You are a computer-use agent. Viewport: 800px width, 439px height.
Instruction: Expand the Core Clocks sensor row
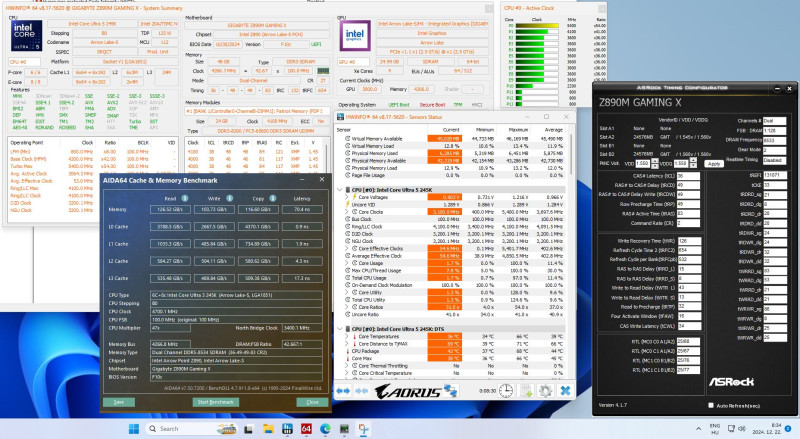[347, 211]
